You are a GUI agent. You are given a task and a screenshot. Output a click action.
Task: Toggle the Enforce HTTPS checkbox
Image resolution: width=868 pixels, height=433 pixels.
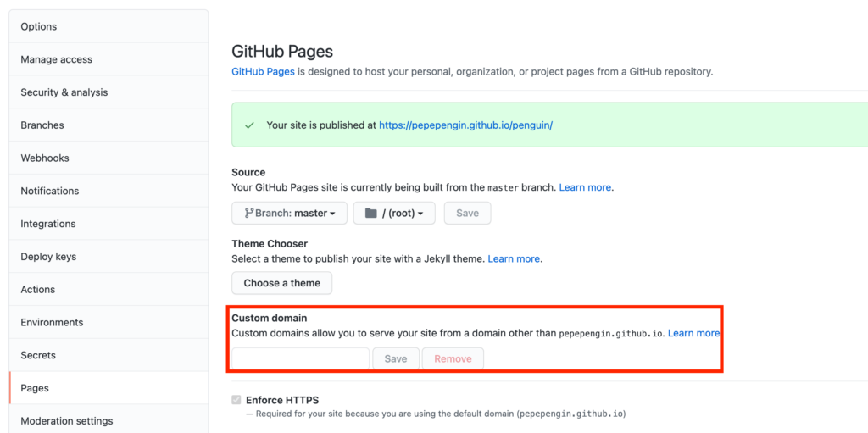(x=236, y=400)
